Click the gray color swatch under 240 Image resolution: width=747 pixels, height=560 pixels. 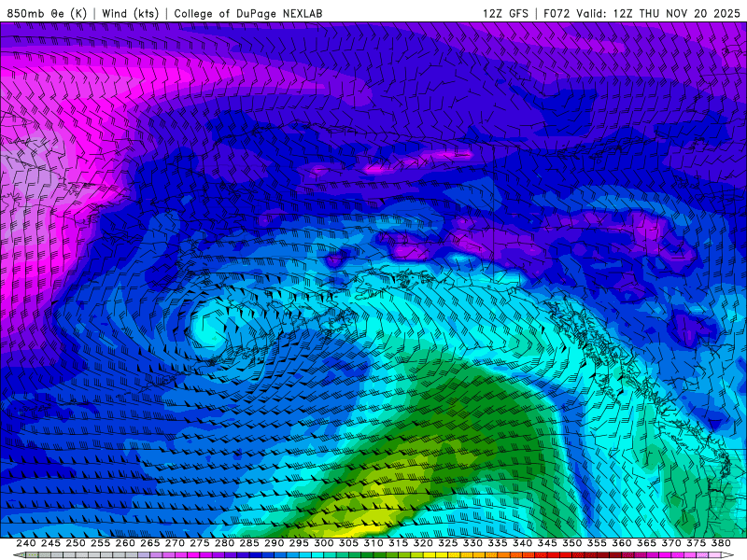pos(32,555)
